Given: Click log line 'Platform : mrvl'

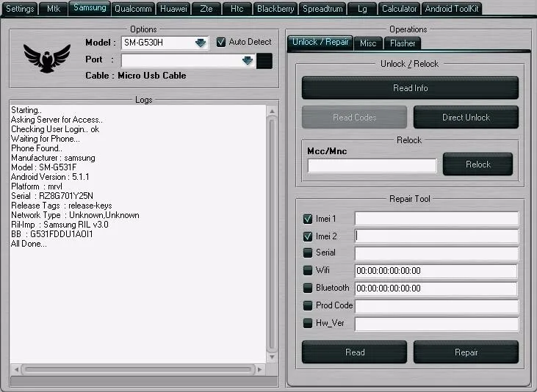Looking at the screenshot, I should pos(37,186).
